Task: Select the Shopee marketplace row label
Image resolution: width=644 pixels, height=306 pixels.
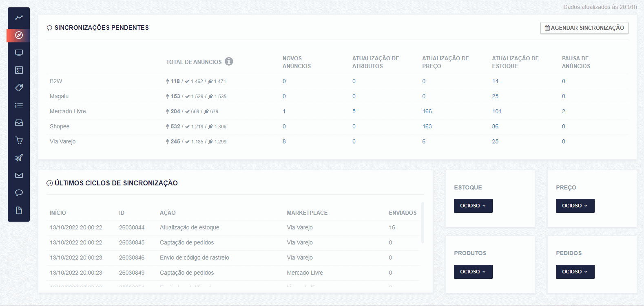Action: click(60, 126)
